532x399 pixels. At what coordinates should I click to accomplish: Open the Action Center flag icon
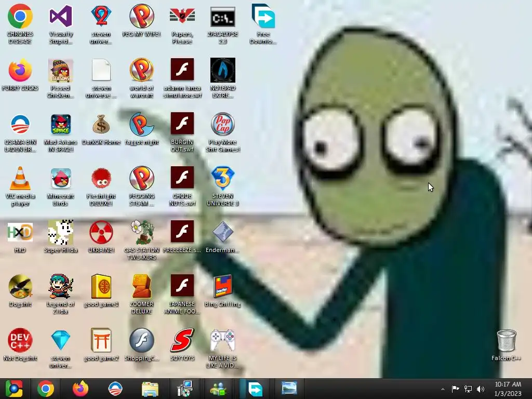pos(455,389)
